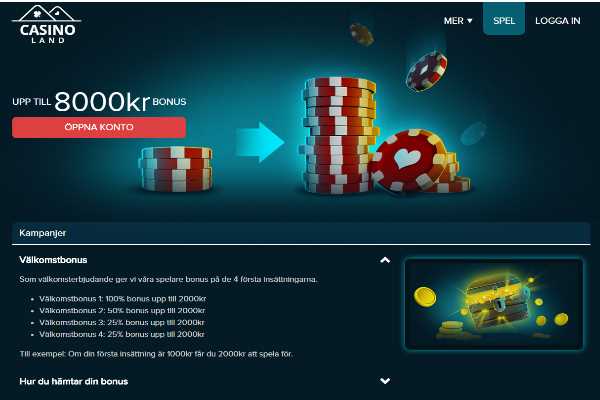This screenshot has height=400, width=600.
Task: Click the heart poker chip
Action: pos(407,160)
